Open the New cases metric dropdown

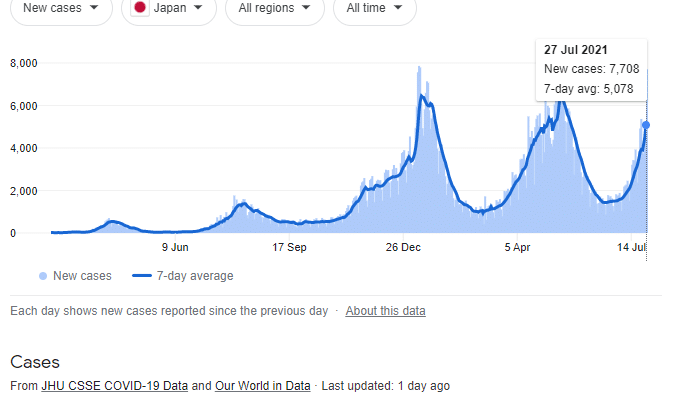60,8
